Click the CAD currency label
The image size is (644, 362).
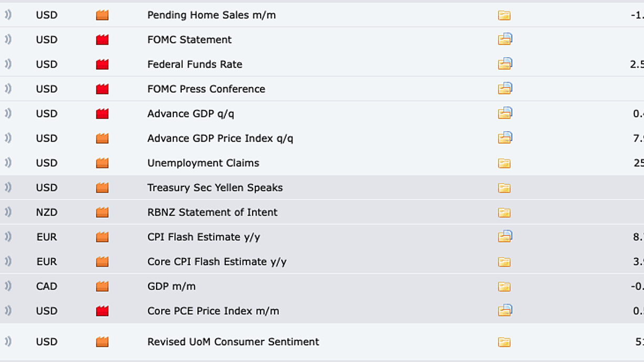[x=47, y=286]
